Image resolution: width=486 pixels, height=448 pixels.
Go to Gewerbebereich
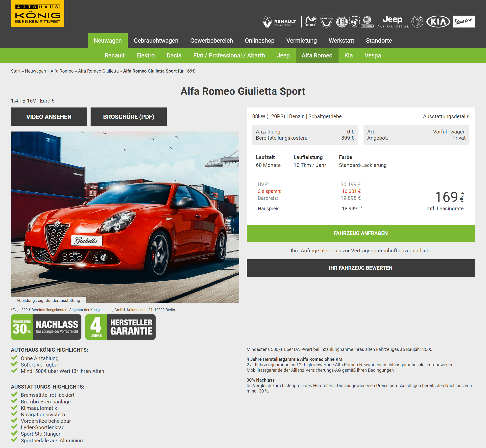click(212, 41)
